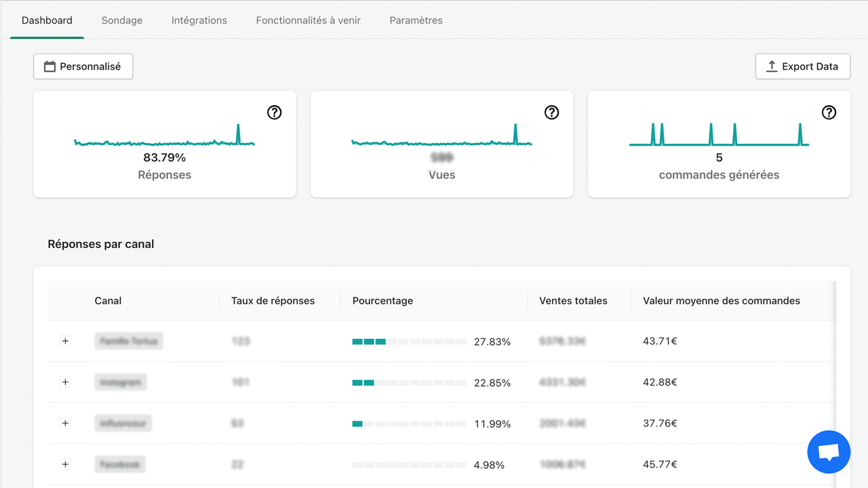
Task: Click the Vues sparkline chart
Action: click(441, 135)
